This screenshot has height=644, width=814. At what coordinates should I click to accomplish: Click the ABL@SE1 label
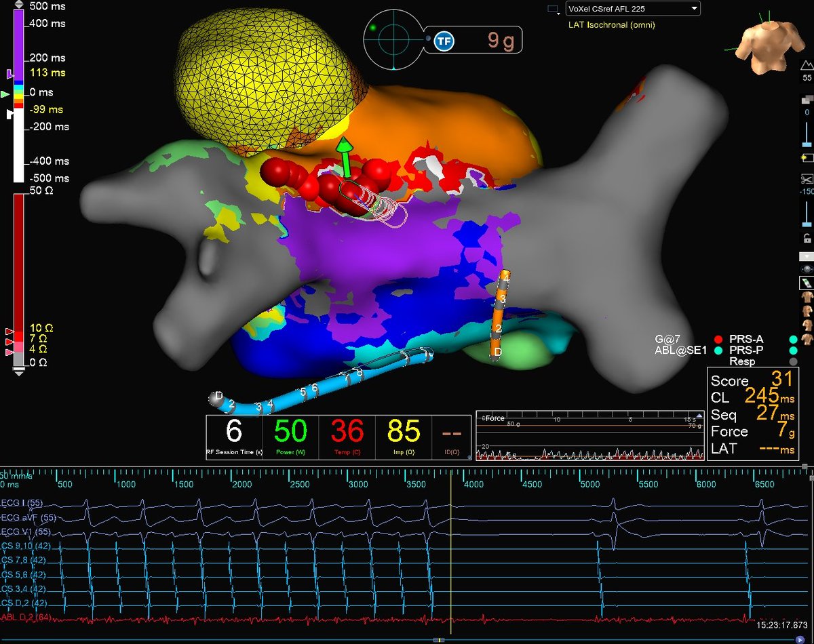click(680, 350)
